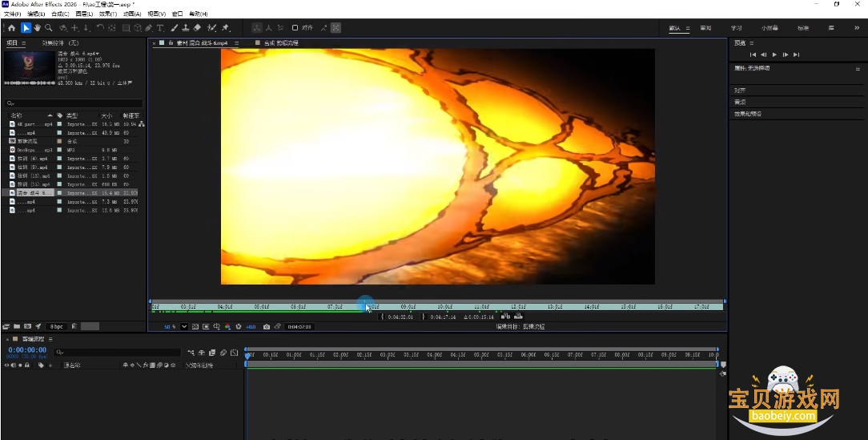Switch to the 合成 viewer tab
Screen dimensions: 868x440
281,42
